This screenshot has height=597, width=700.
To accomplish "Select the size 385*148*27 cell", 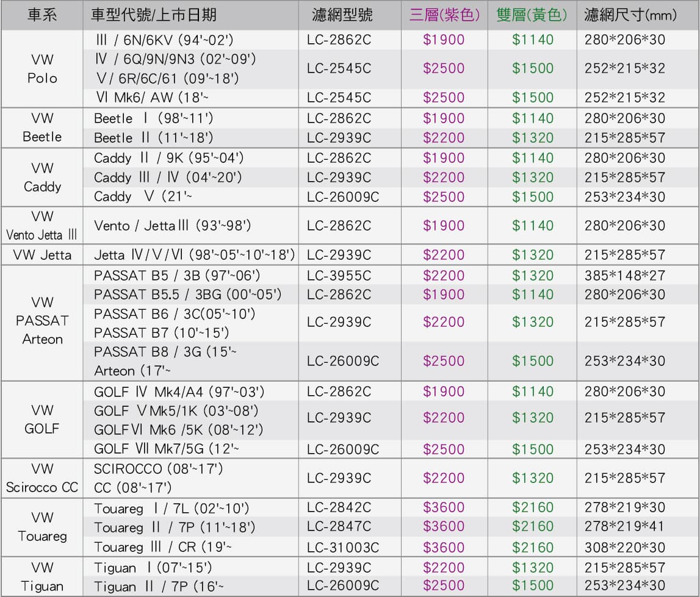I will pyautogui.click(x=625, y=276).
